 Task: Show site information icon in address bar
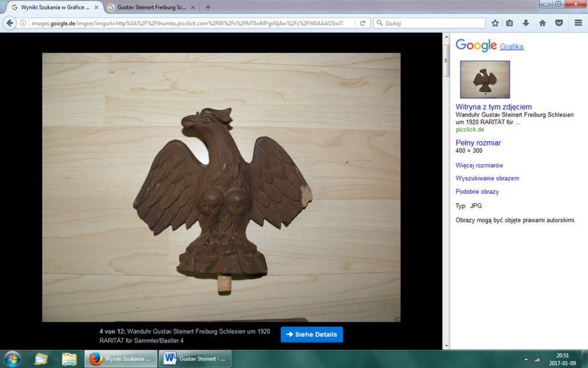tap(23, 23)
